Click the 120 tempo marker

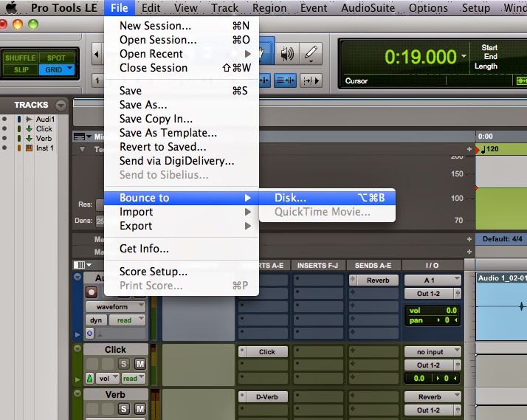pyautogui.click(x=489, y=149)
